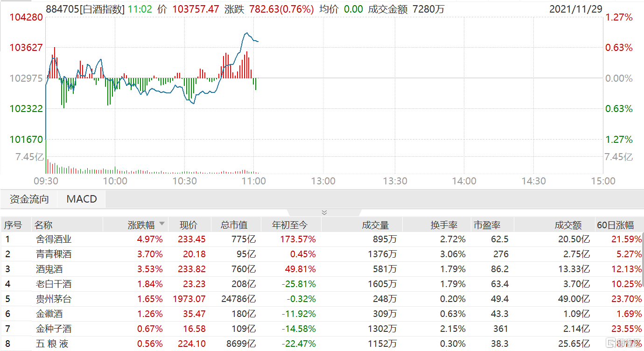This screenshot has height=351, width=644.
Task: Click the 60日涨幅 column header
Action: click(x=616, y=225)
